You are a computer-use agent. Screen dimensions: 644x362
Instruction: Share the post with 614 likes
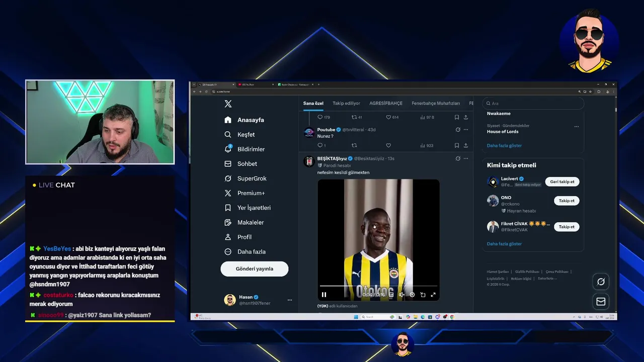click(x=466, y=117)
